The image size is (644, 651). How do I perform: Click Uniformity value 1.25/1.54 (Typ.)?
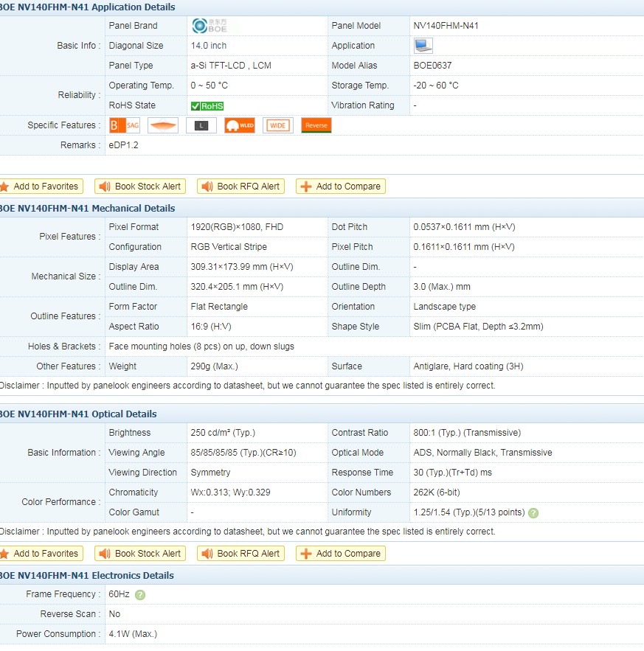[469, 512]
